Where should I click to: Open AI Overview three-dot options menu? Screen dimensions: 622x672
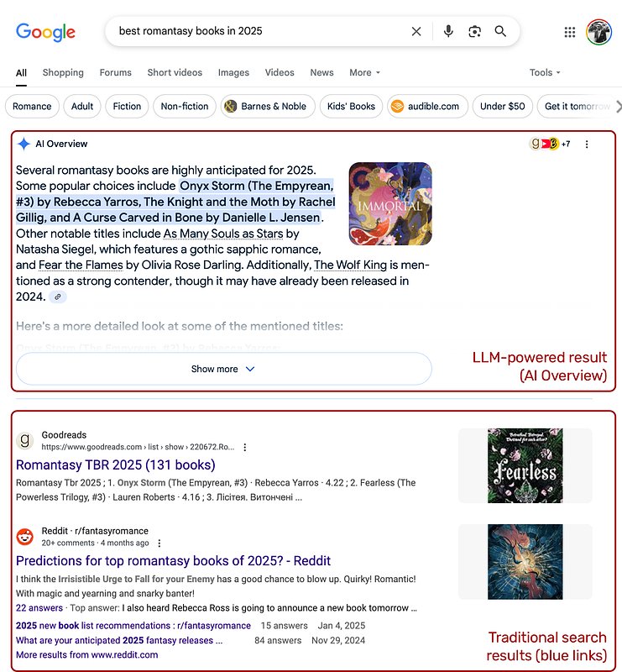pyautogui.click(x=587, y=144)
